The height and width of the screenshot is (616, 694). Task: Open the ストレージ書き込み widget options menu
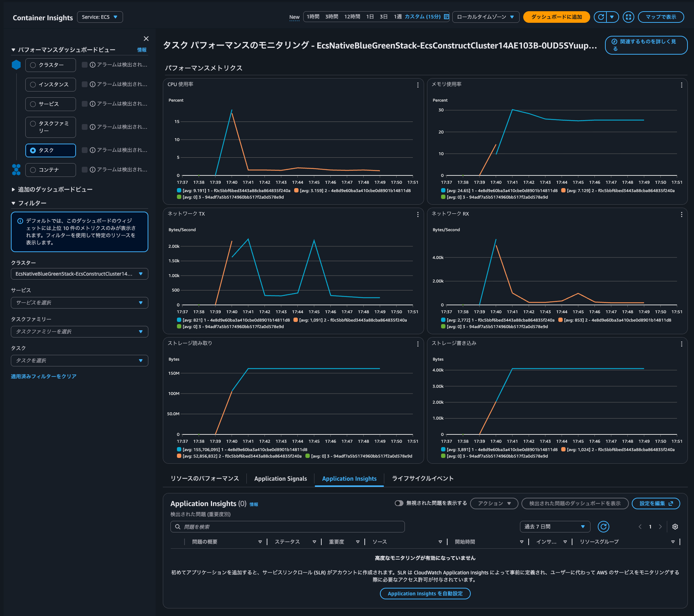682,344
